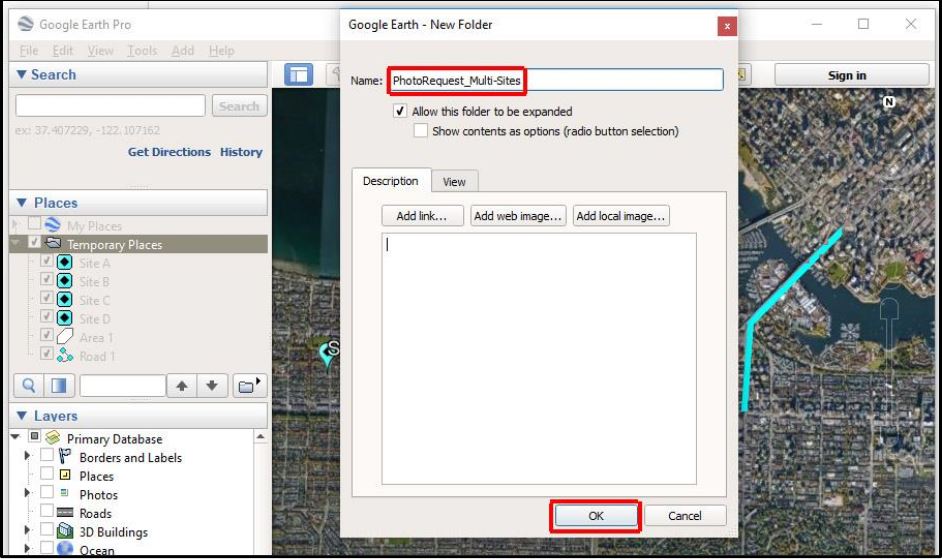Click the move up arrow in Places panel
Viewport: 942px width, 559px height.
(182, 385)
